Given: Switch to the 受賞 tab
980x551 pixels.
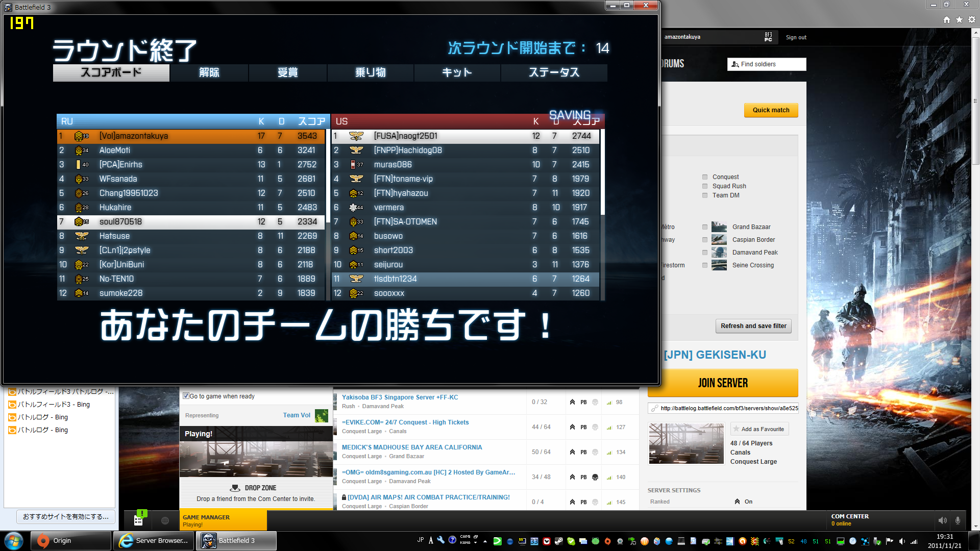Looking at the screenshot, I should pyautogui.click(x=287, y=72).
